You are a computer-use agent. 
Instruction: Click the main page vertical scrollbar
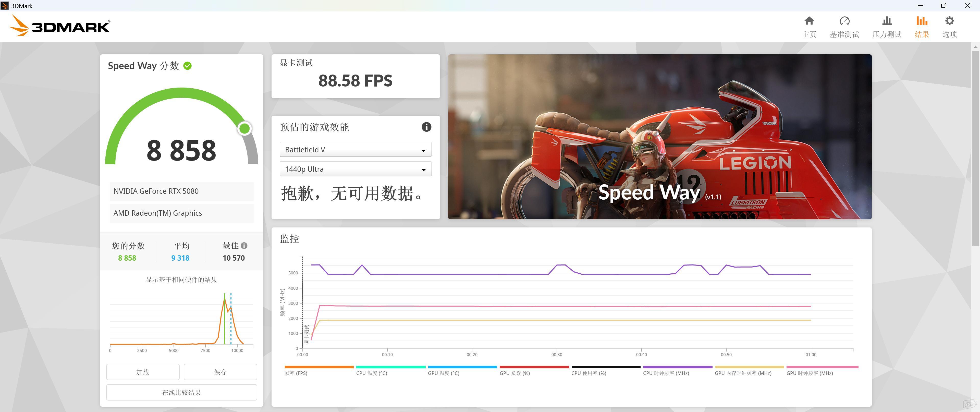pyautogui.click(x=975, y=148)
